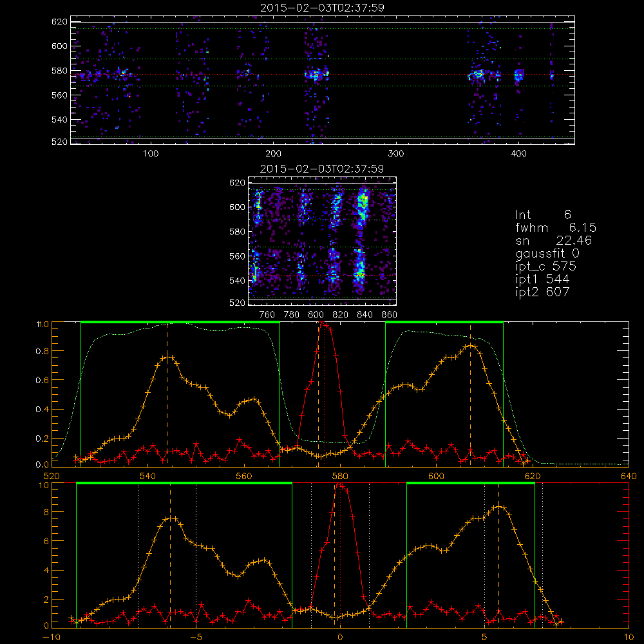Click bright emission cluster near 235 in top image
The height and width of the screenshot is (644, 644).
click(x=316, y=75)
